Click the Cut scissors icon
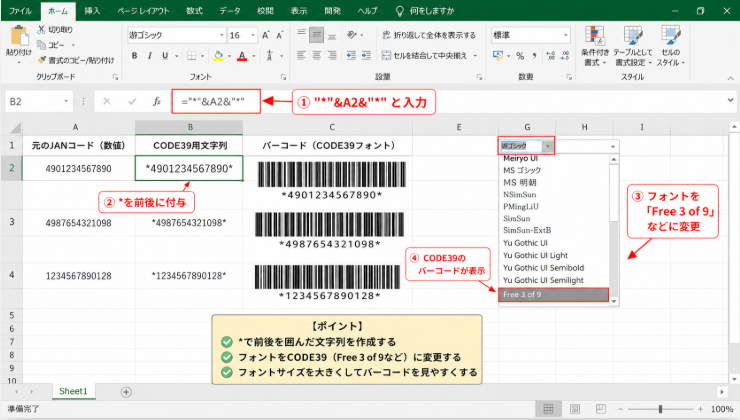Screen dimensions: 740x420 [x=42, y=30]
